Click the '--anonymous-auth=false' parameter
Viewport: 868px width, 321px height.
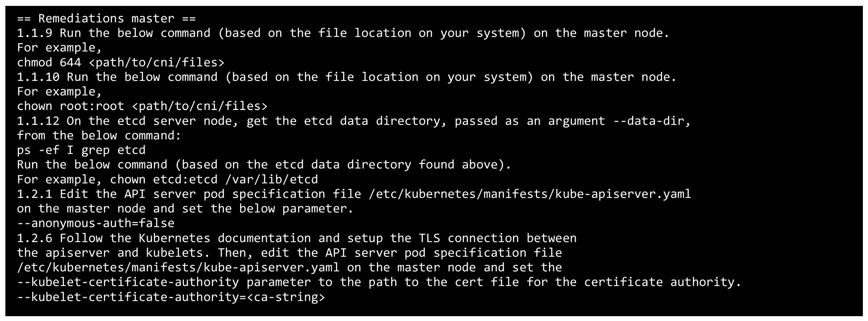click(95, 223)
